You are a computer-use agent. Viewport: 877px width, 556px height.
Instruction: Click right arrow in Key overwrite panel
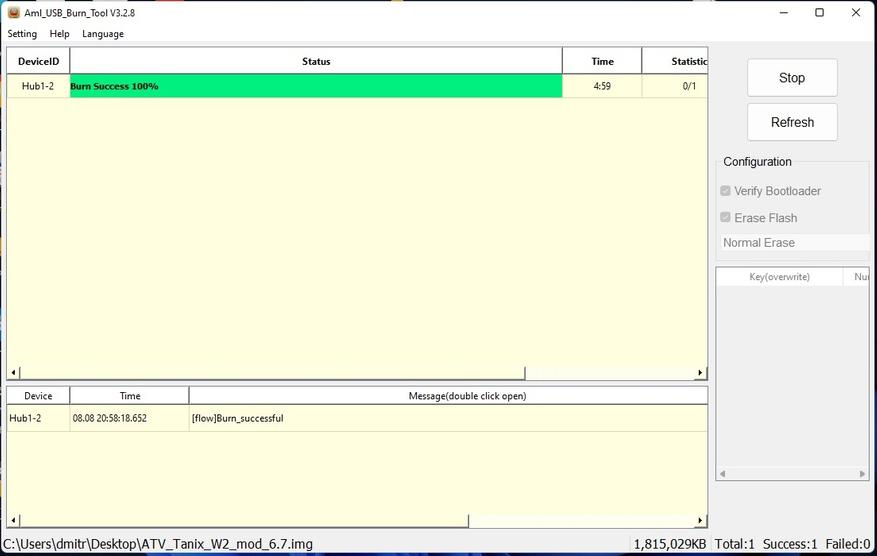[x=862, y=474]
